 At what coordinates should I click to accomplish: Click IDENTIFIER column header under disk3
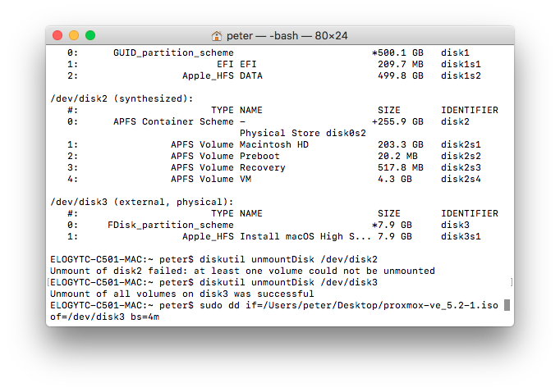(x=470, y=213)
